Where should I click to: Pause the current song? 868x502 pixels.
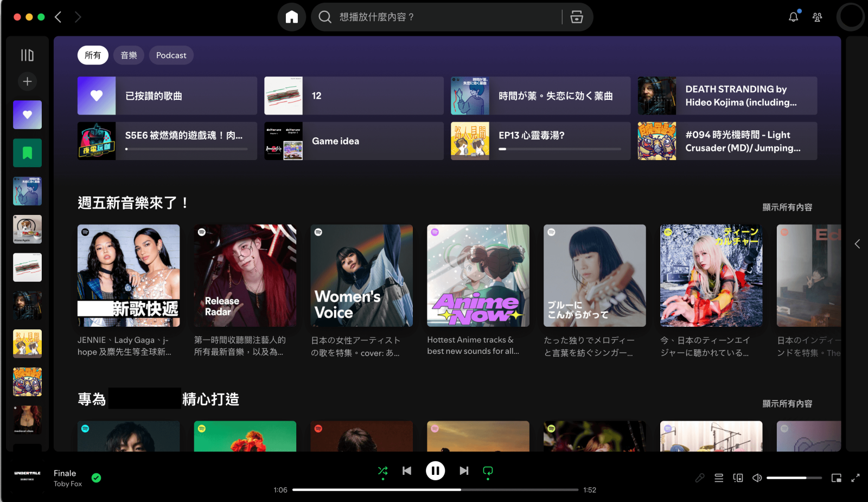point(435,471)
